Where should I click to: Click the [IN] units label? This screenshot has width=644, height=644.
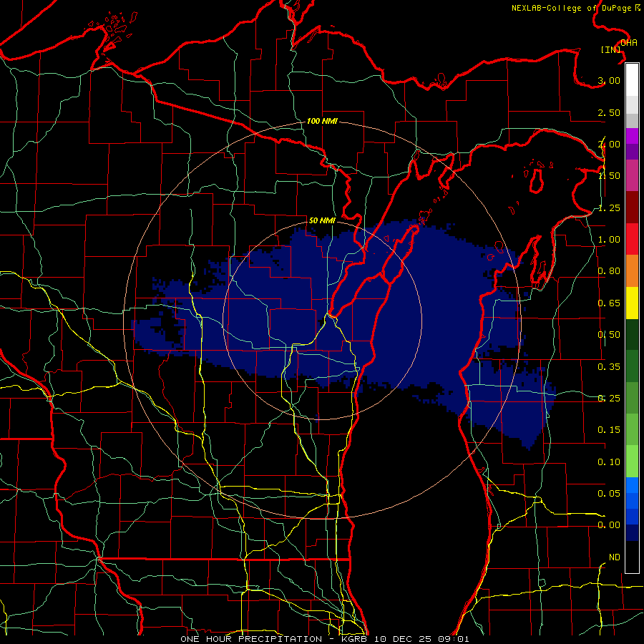[611, 49]
